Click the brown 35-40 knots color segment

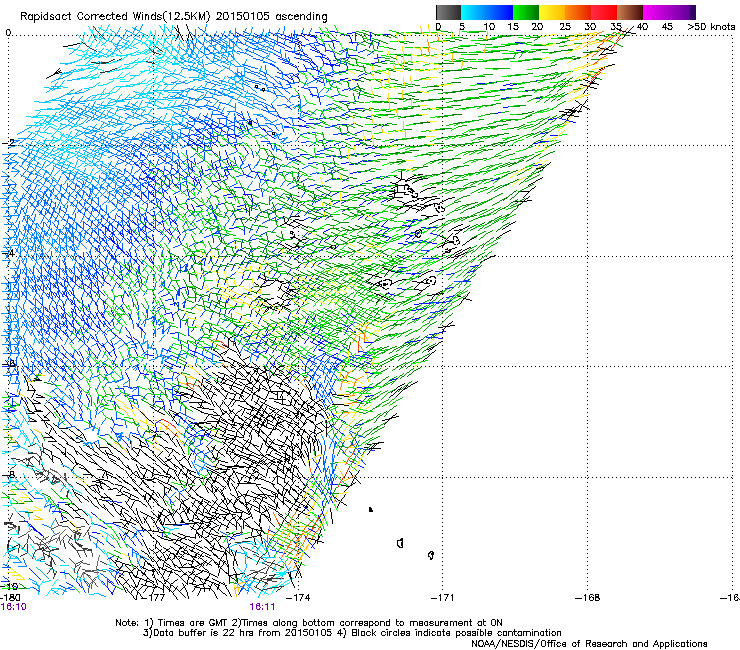630,12
